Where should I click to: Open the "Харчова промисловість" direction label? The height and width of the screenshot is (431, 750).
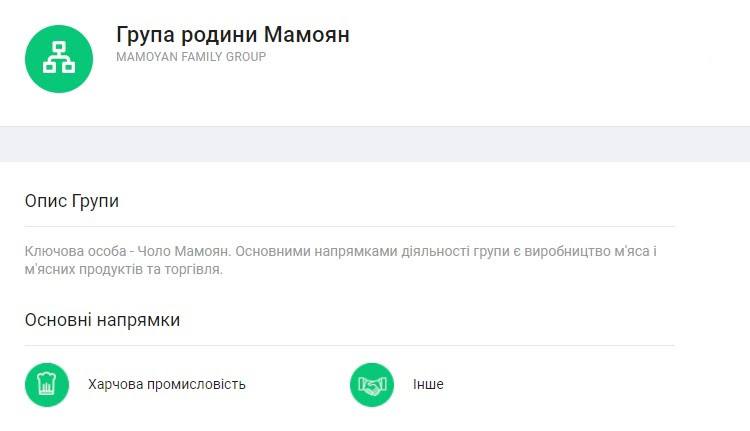click(166, 384)
